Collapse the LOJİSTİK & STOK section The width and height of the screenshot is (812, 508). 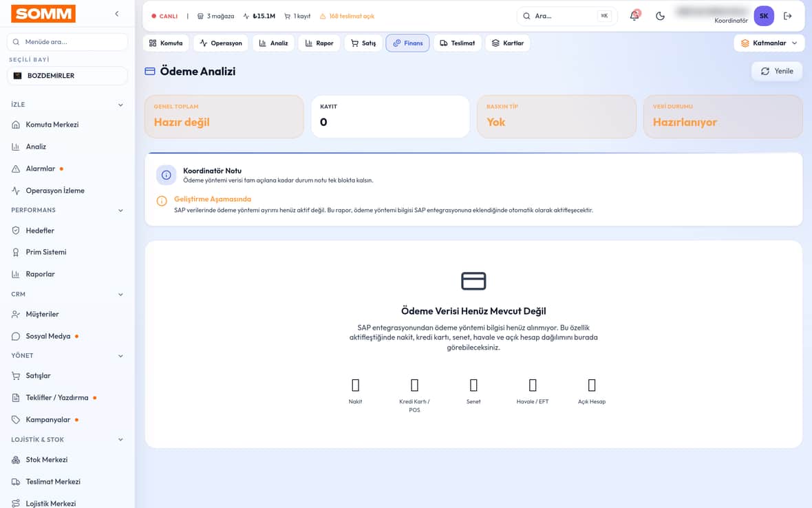click(120, 440)
